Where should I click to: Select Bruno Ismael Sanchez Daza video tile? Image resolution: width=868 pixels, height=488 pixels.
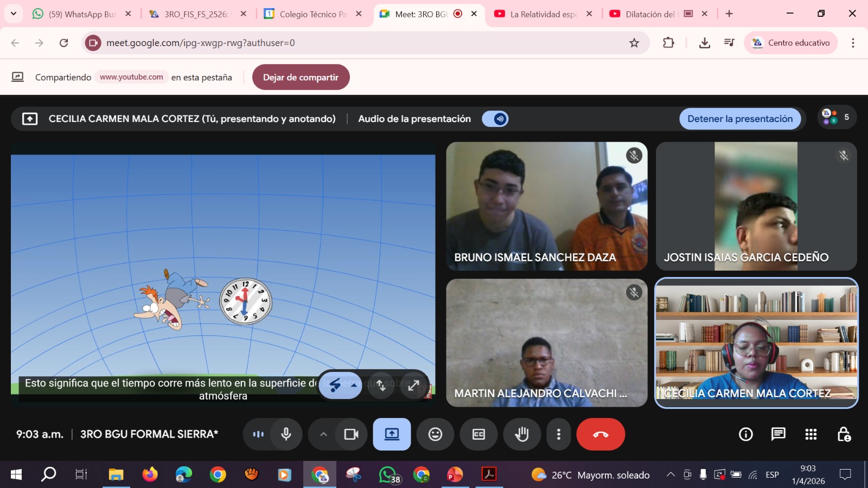click(x=546, y=206)
